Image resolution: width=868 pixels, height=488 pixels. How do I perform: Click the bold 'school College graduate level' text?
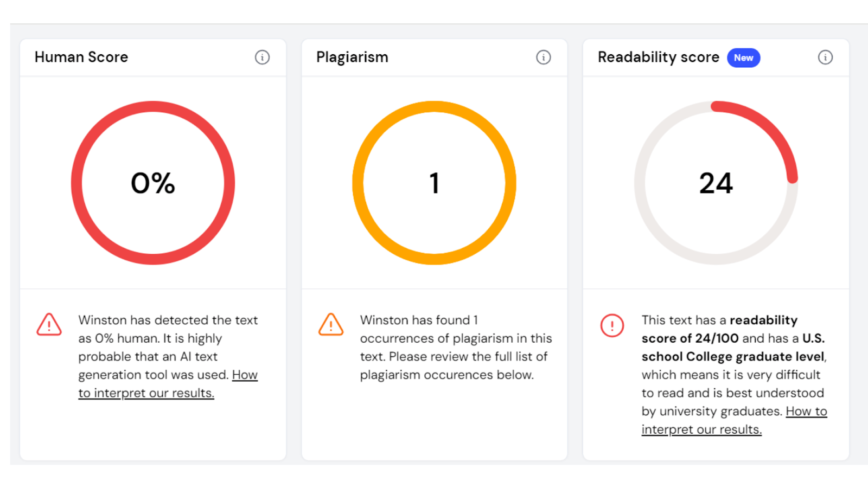(732, 357)
